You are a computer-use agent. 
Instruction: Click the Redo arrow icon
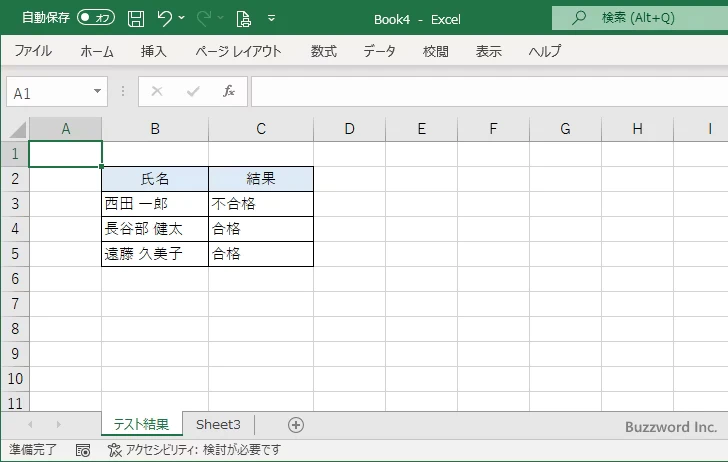(x=204, y=19)
